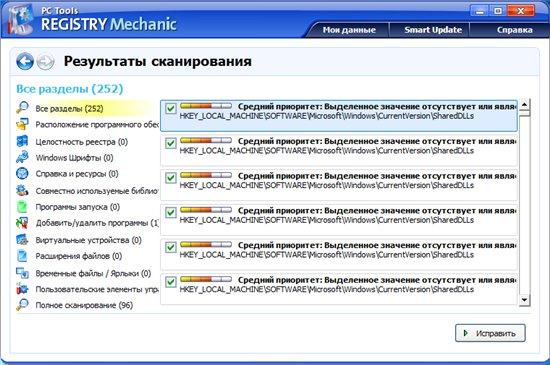This screenshot has height=365, width=550.
Task: Click the blue Back arrow icon
Action: point(25,61)
